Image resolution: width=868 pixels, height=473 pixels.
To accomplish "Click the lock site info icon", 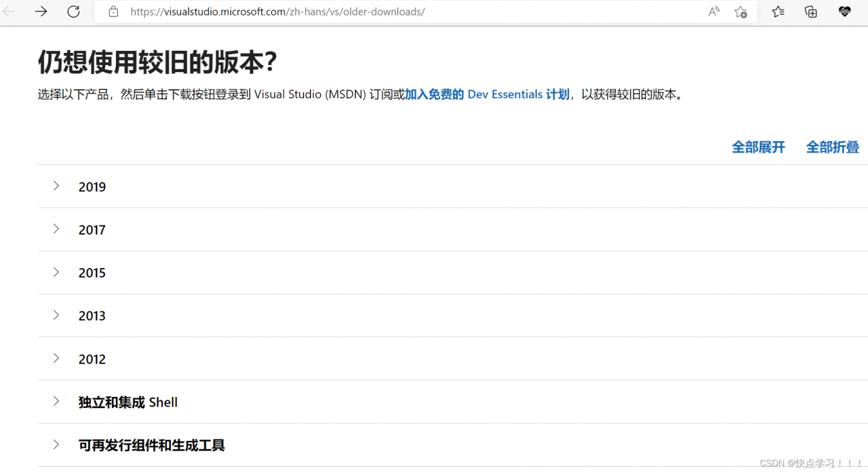I will click(113, 12).
